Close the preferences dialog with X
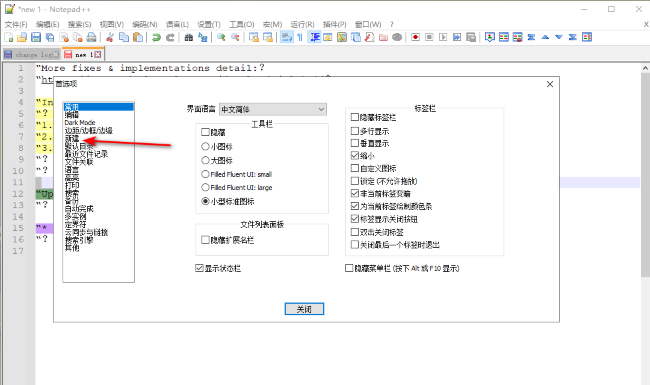 (x=550, y=84)
